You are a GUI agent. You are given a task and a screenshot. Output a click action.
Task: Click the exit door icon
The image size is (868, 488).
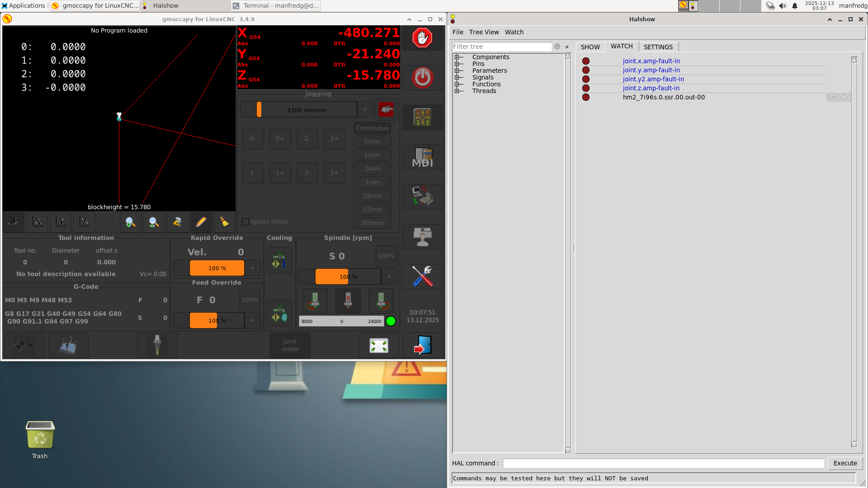pyautogui.click(x=422, y=346)
